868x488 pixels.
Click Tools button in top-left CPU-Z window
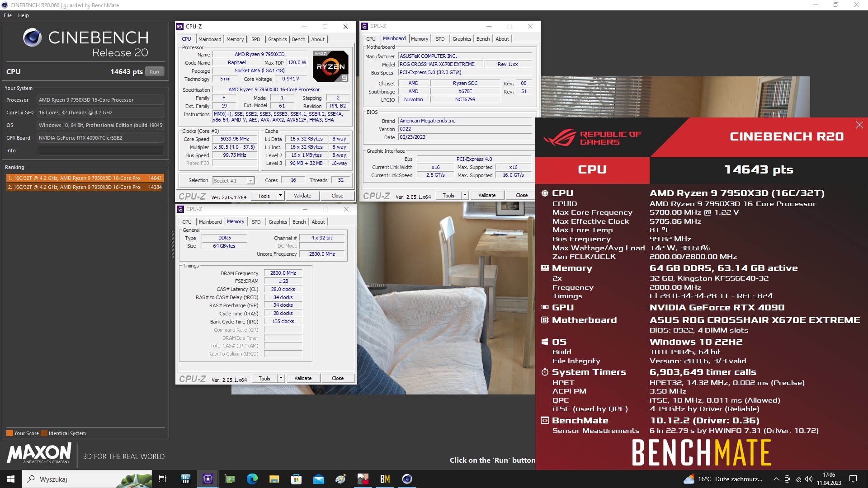click(264, 196)
